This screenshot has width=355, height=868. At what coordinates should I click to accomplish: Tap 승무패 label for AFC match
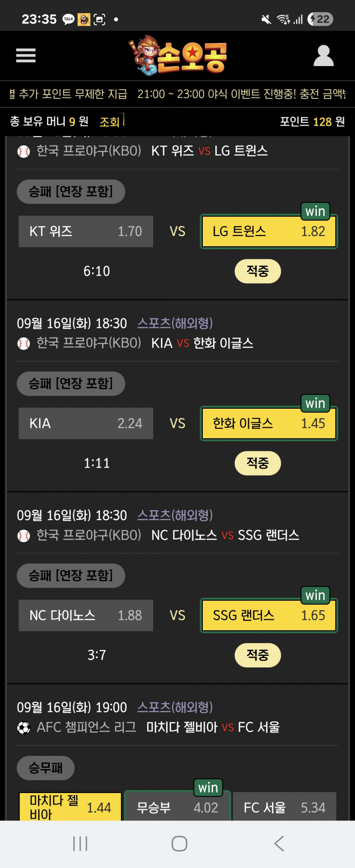pos(46,768)
